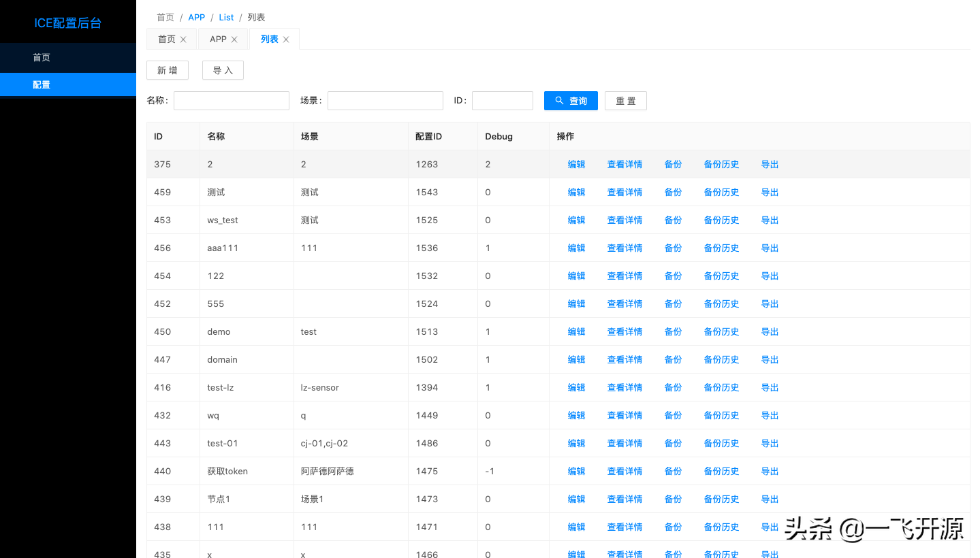980x558 pixels.
Task: Click the name cell domain
Action: (x=222, y=359)
